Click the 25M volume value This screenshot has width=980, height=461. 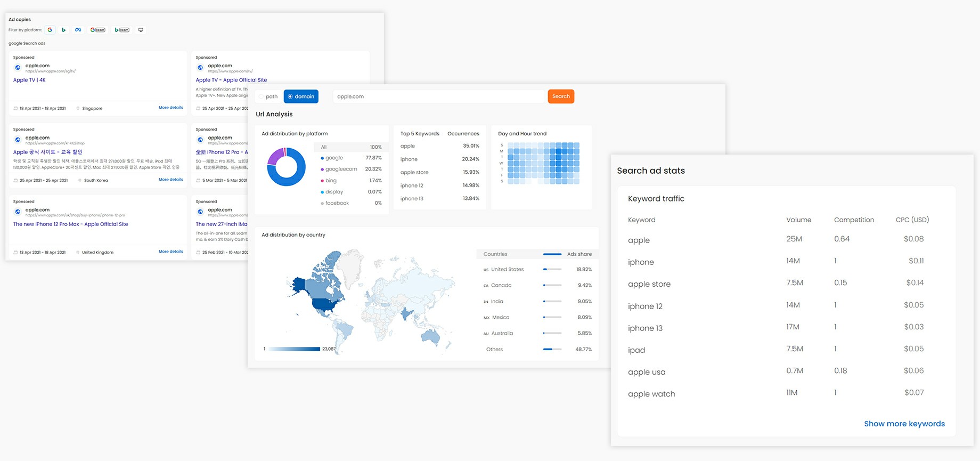coord(794,239)
